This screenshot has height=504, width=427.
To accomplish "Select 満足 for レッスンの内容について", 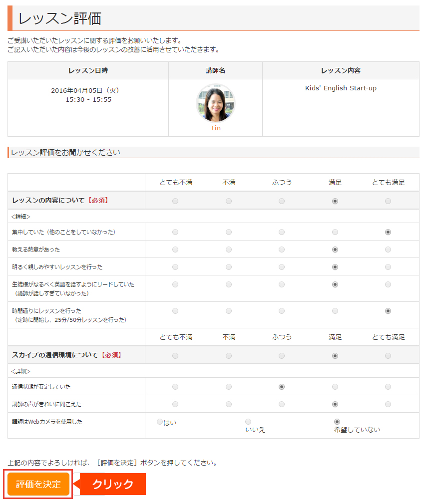I will [335, 201].
